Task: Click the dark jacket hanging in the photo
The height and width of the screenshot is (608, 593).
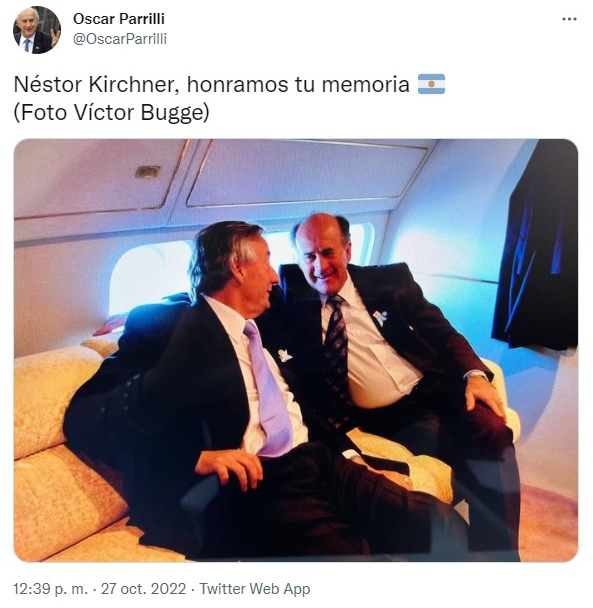Action: click(x=536, y=245)
